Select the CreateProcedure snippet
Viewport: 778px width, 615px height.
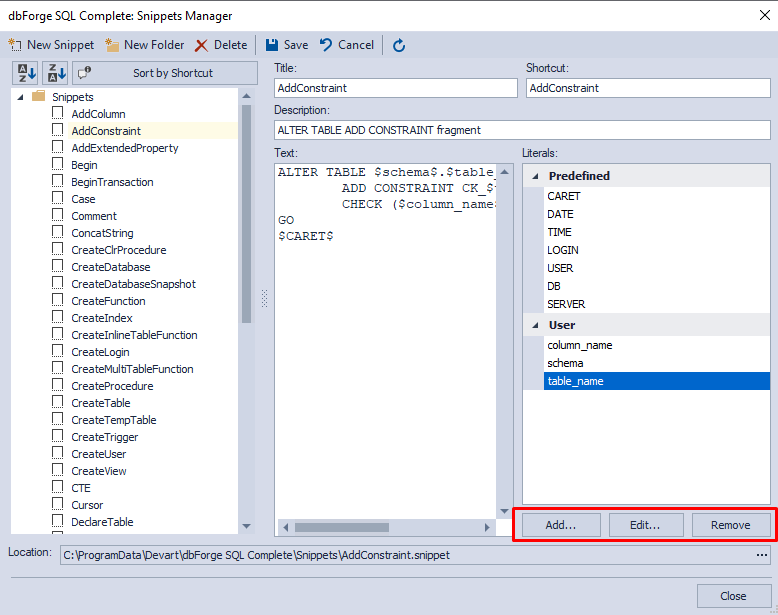pos(112,386)
